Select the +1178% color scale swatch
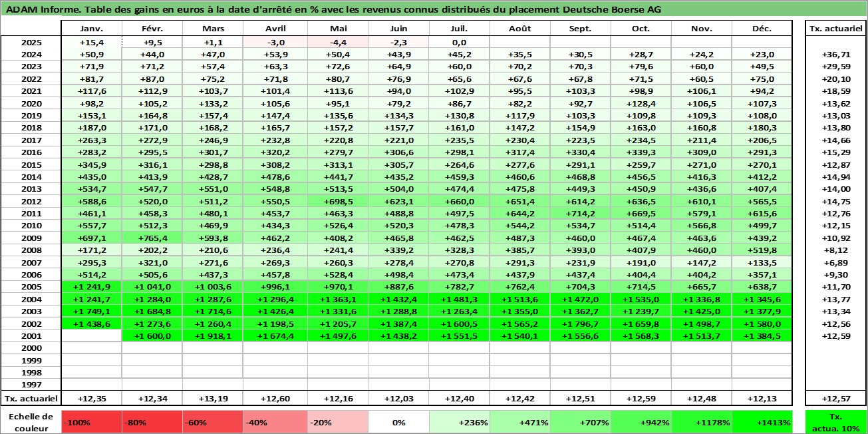Viewport: 868px width, 434px height. tap(702, 422)
